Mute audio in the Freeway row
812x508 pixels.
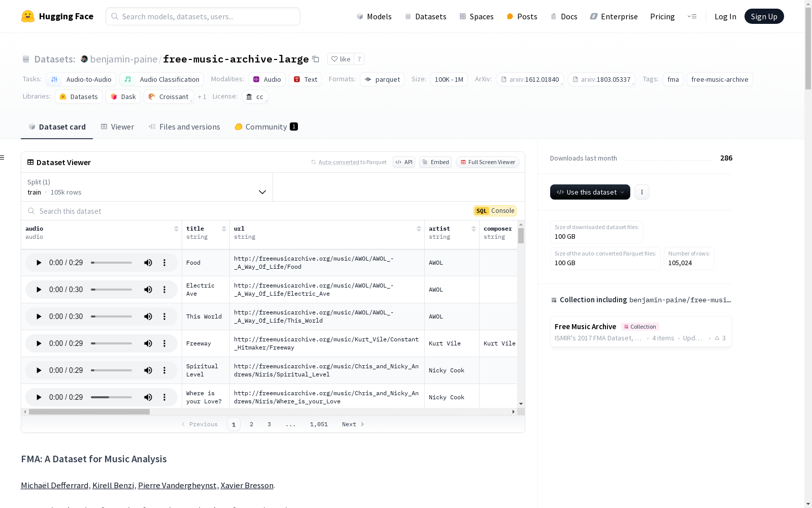[148, 343]
